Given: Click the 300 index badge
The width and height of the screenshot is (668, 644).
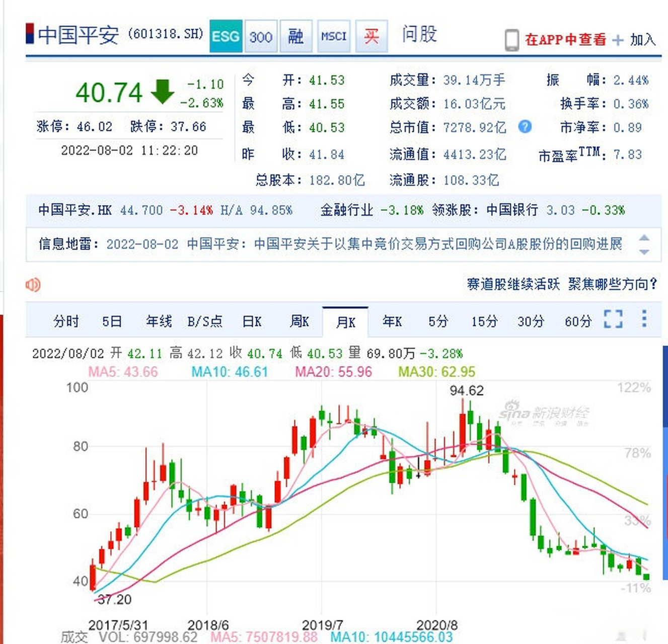Looking at the screenshot, I should (261, 36).
